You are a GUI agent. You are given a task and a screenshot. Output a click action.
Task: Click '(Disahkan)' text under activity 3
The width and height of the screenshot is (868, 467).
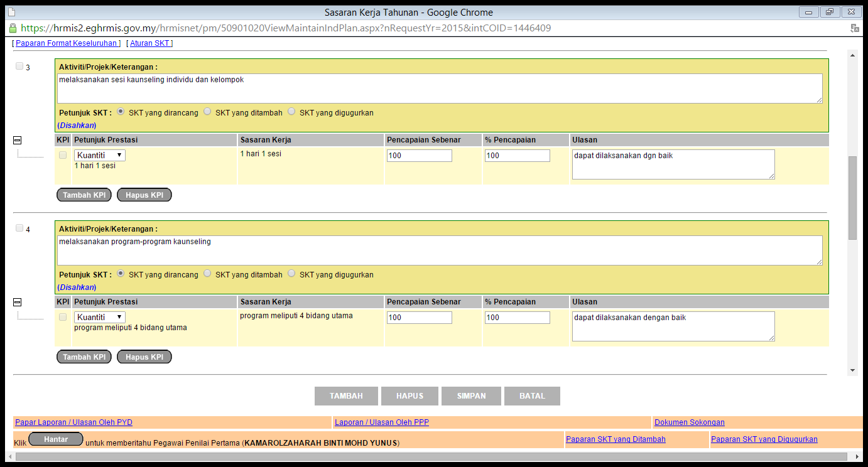77,126
